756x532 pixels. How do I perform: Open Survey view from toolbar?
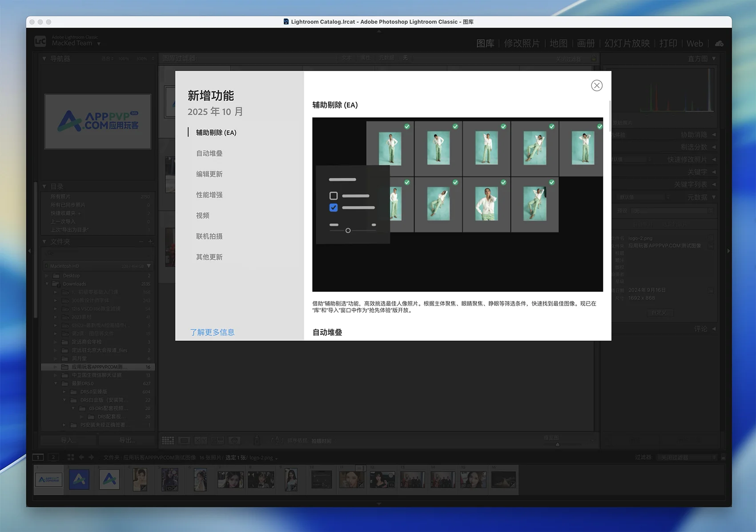click(217, 440)
